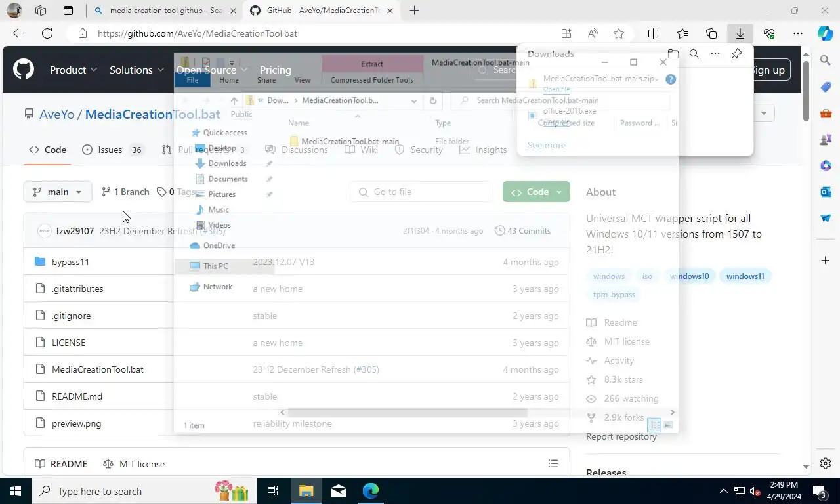Open the LICENSE file
840x504 pixels.
click(68, 343)
